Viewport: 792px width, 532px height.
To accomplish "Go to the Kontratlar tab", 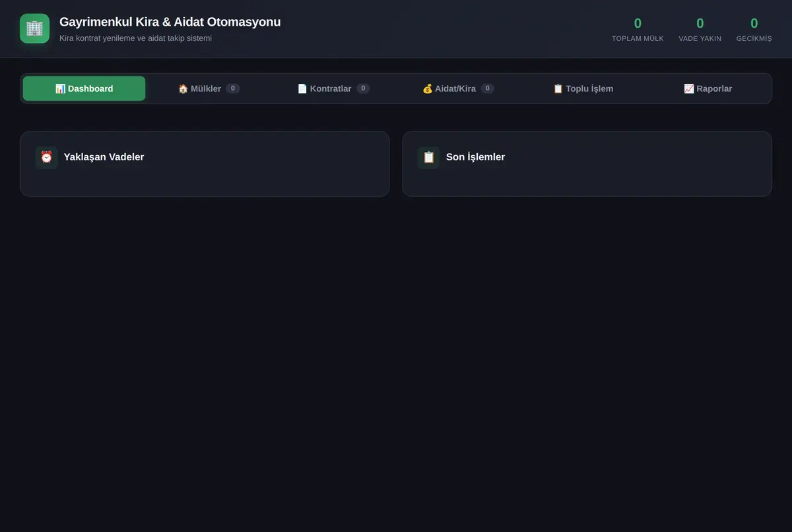I will [x=333, y=88].
